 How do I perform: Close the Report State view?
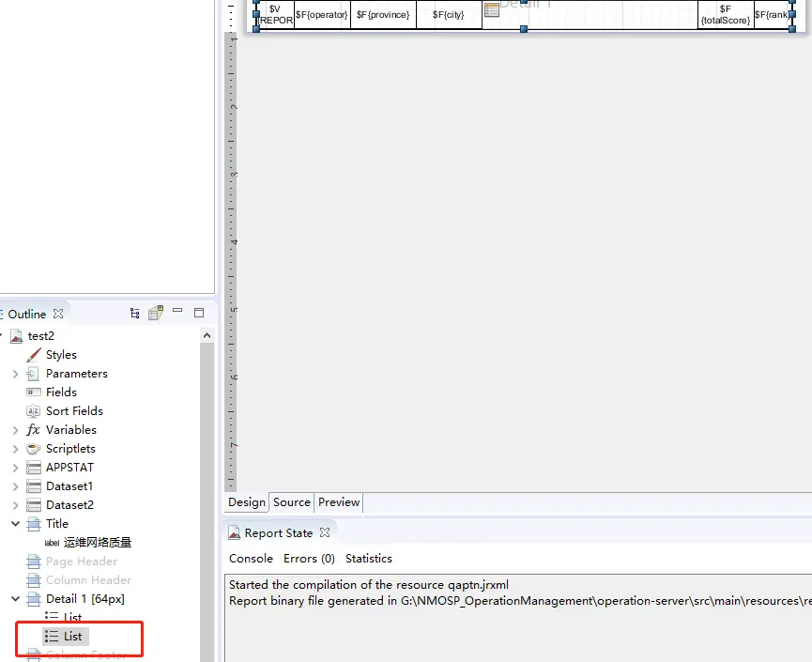click(x=325, y=532)
